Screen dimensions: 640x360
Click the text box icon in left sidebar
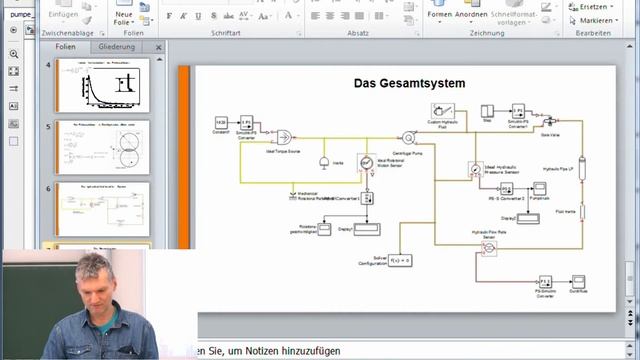point(13,106)
